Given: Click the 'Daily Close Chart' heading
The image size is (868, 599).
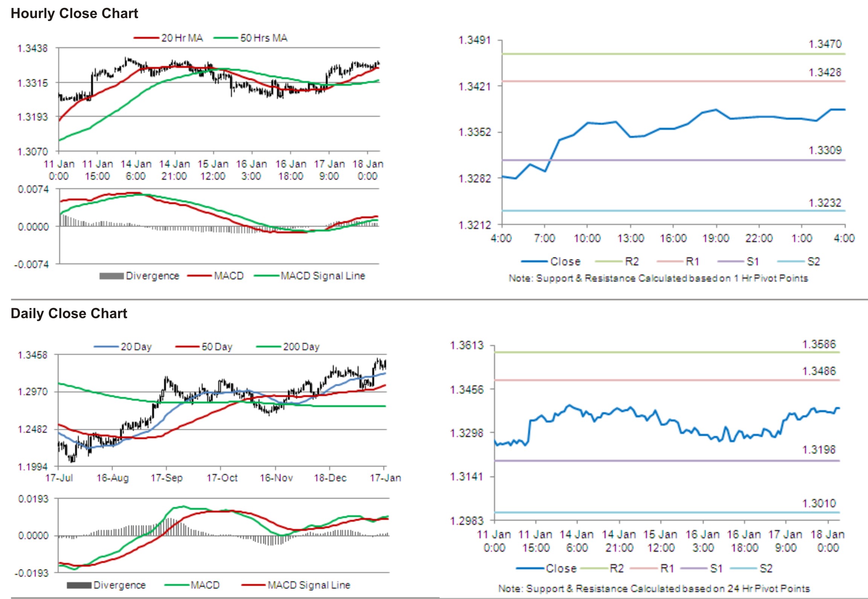Looking at the screenshot, I should coord(69,313).
